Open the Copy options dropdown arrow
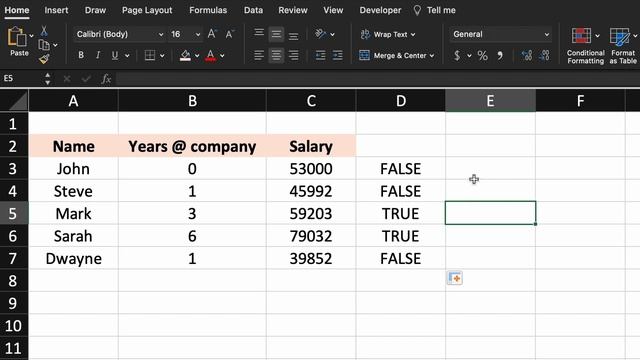This screenshot has width=640, height=360. (x=55, y=45)
